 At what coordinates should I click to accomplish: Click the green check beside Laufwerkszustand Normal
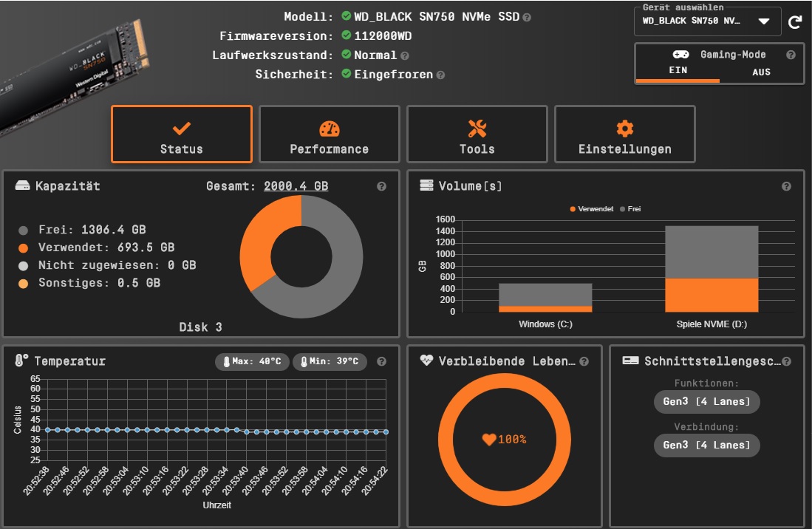(347, 55)
